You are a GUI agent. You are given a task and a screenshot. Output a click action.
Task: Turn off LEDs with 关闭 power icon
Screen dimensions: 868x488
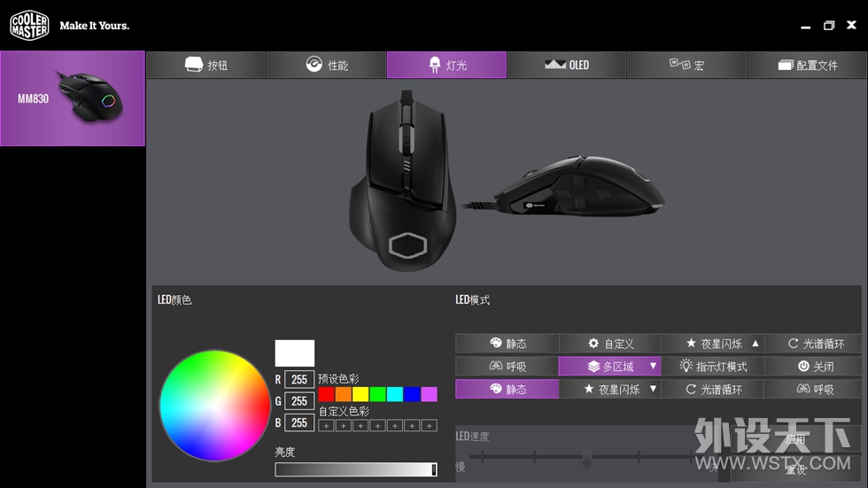click(x=816, y=366)
